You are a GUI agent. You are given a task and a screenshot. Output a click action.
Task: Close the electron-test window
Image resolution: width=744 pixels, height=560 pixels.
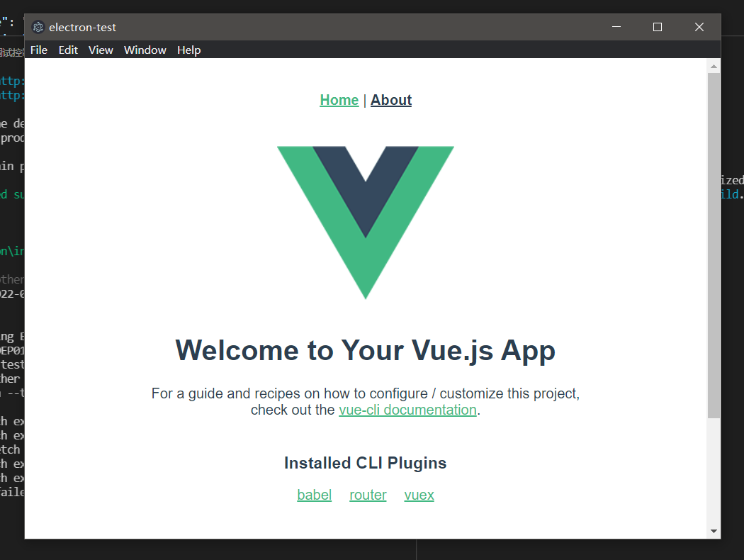click(699, 27)
